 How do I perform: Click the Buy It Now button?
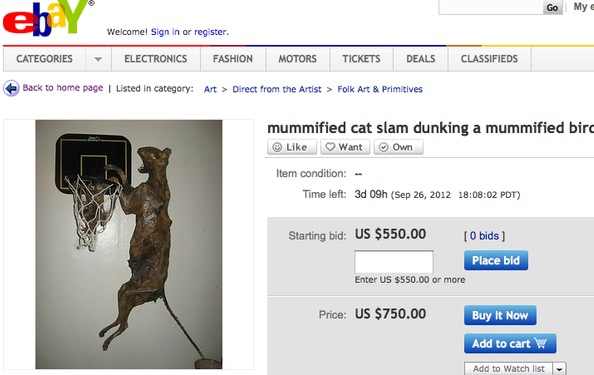500,315
